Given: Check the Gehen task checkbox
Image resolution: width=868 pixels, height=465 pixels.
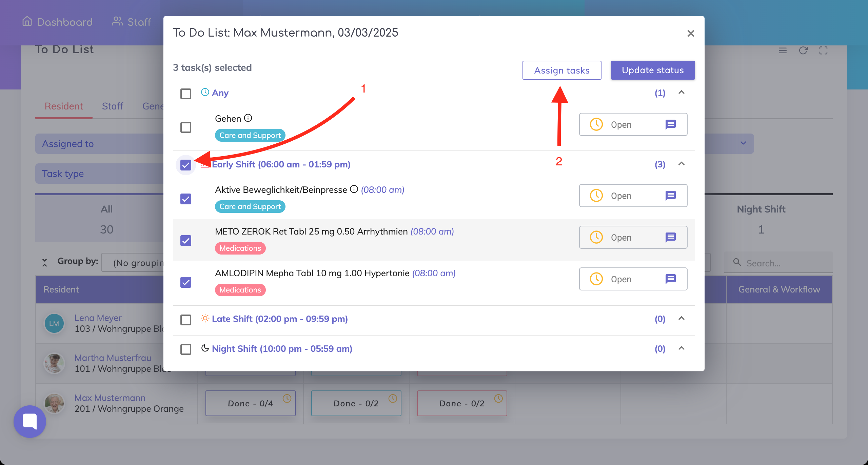Looking at the screenshot, I should (186, 127).
